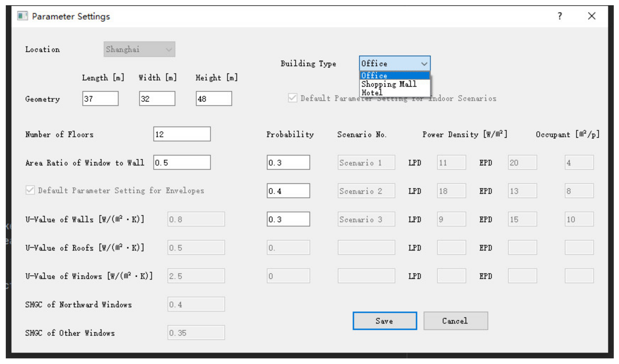Viewport: 619px width, 364px height.
Task: Click Scenario 3 probability input field
Action: coord(288,219)
